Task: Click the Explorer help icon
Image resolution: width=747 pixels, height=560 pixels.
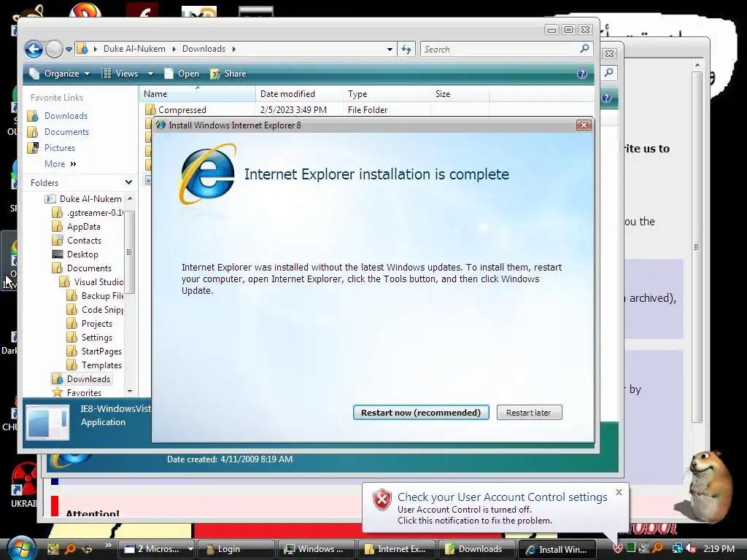Action: coord(581,74)
